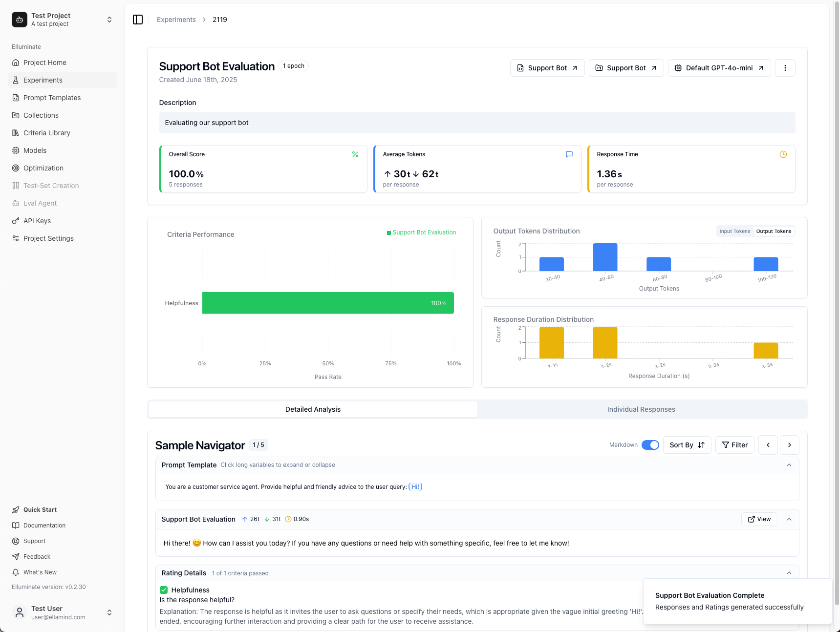Collapse the Prompt Template section
840x632 pixels.
tap(789, 465)
